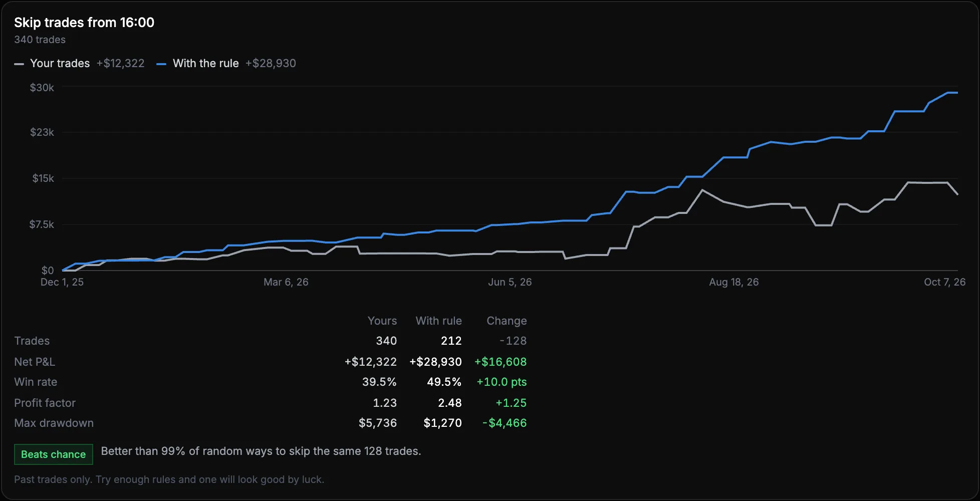This screenshot has width=980, height=501.
Task: Click the gray 'Your trades' legend line marker
Action: 19,64
